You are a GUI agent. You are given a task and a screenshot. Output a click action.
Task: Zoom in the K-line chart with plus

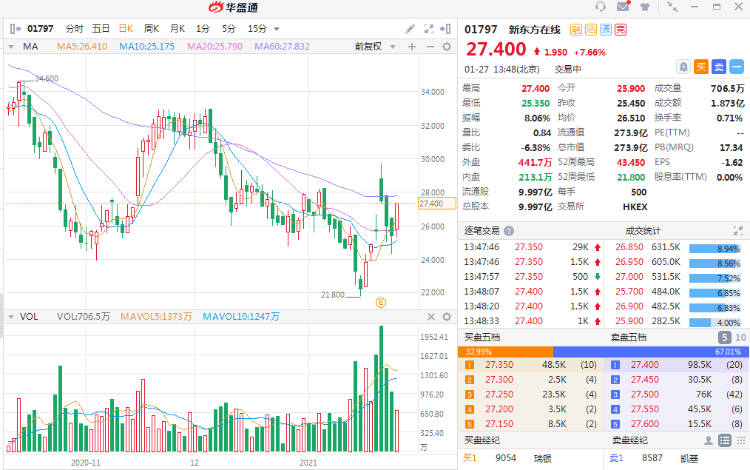pos(412,46)
